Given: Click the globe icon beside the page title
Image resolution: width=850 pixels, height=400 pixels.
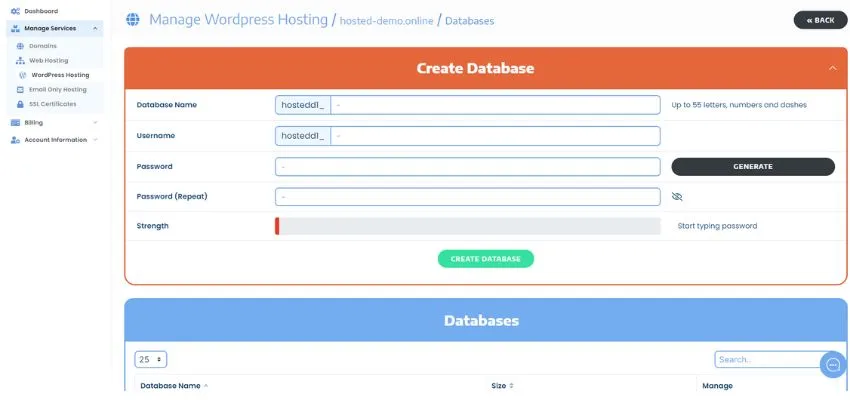Looking at the screenshot, I should tap(133, 20).
